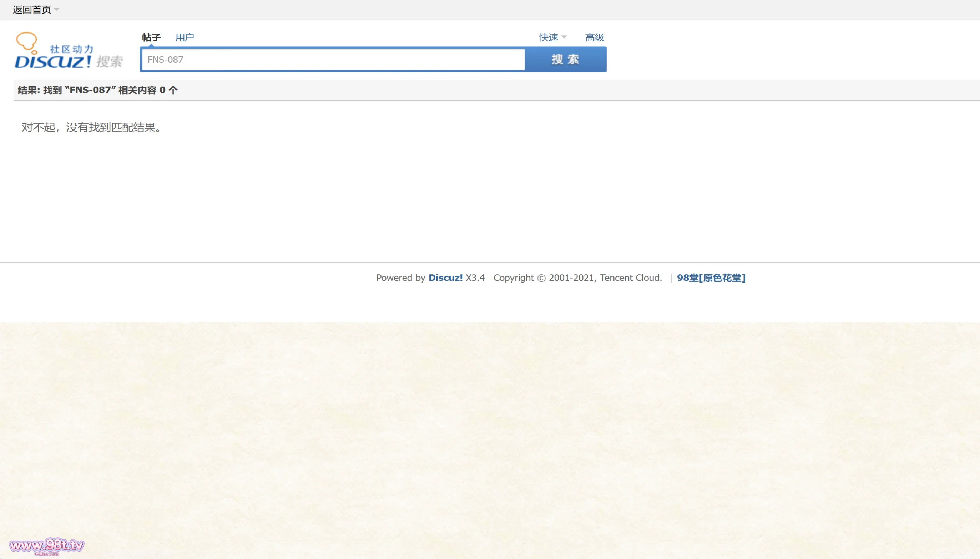Open the 高级 advanced search link

pyautogui.click(x=594, y=37)
